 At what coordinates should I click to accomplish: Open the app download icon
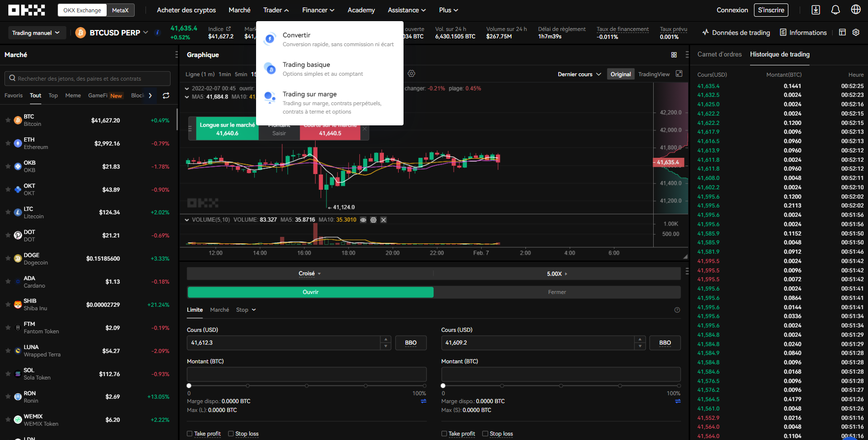815,10
